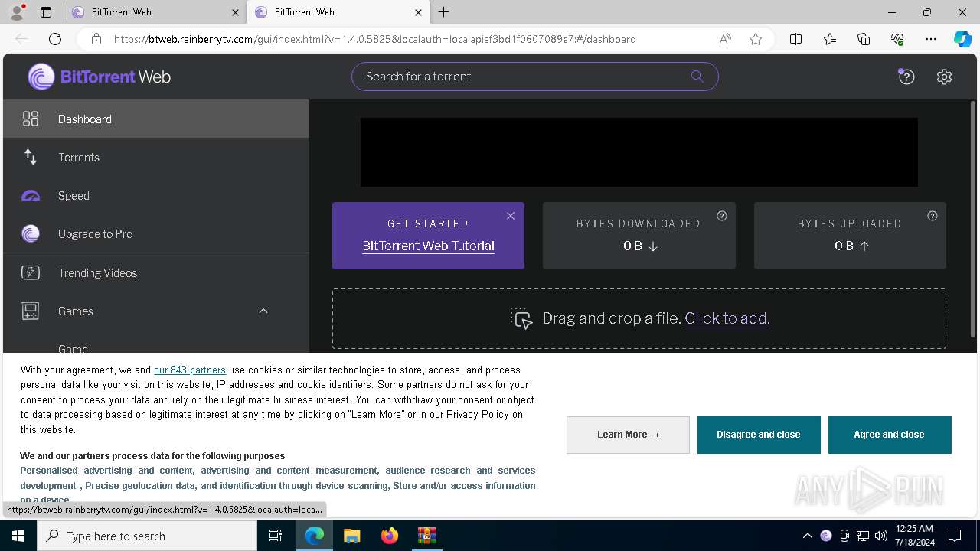Open the Edge profile icon
Image resolution: width=980 pixels, height=551 pixels.
17,12
